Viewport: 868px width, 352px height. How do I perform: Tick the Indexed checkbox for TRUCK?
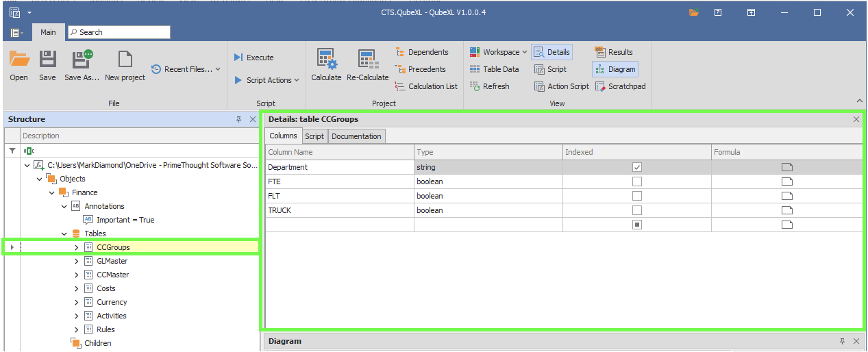tap(637, 210)
